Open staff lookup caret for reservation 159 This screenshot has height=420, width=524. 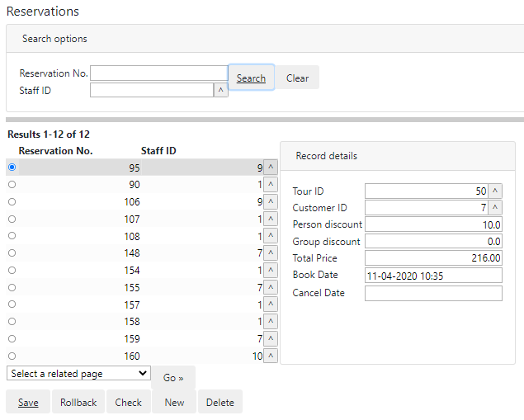[x=271, y=339]
